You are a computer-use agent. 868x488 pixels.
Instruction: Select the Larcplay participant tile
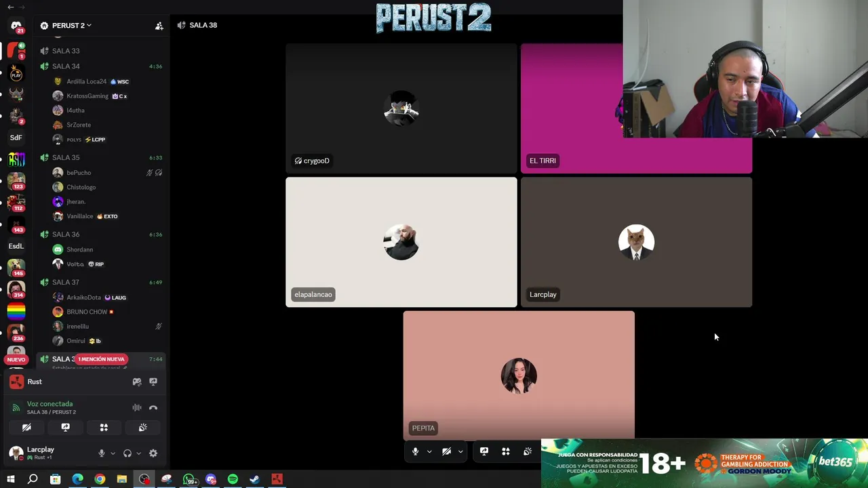[x=636, y=242]
